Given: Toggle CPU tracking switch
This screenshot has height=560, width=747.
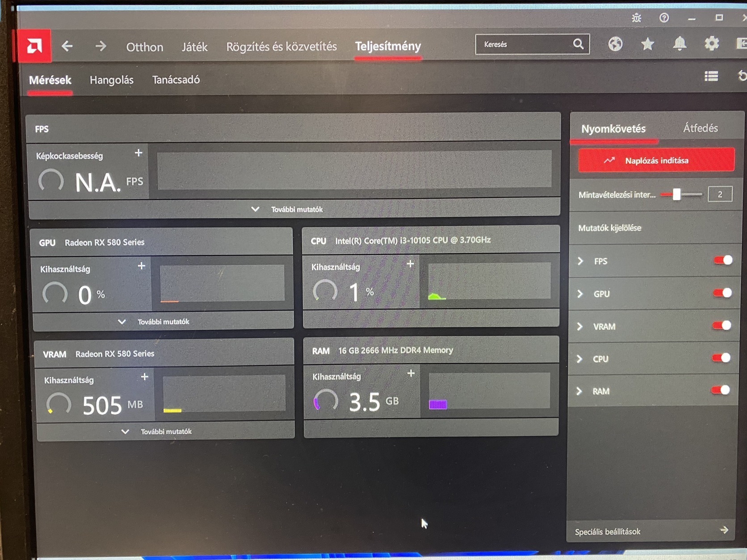Looking at the screenshot, I should pos(721,358).
